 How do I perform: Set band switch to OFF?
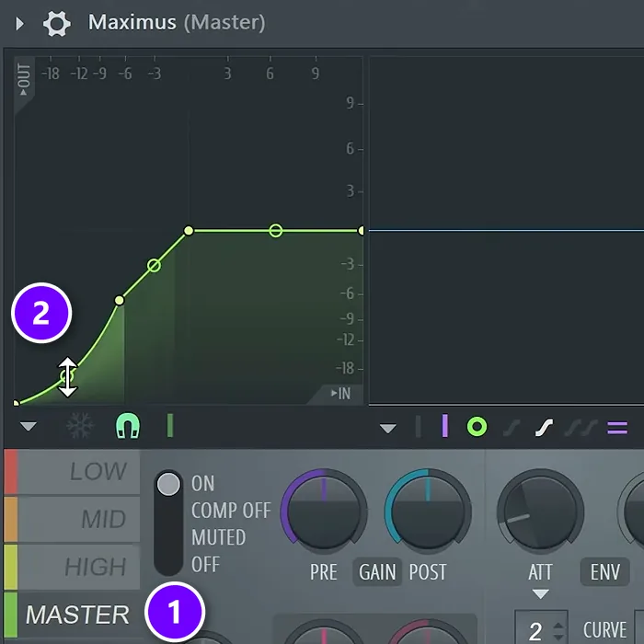205,565
